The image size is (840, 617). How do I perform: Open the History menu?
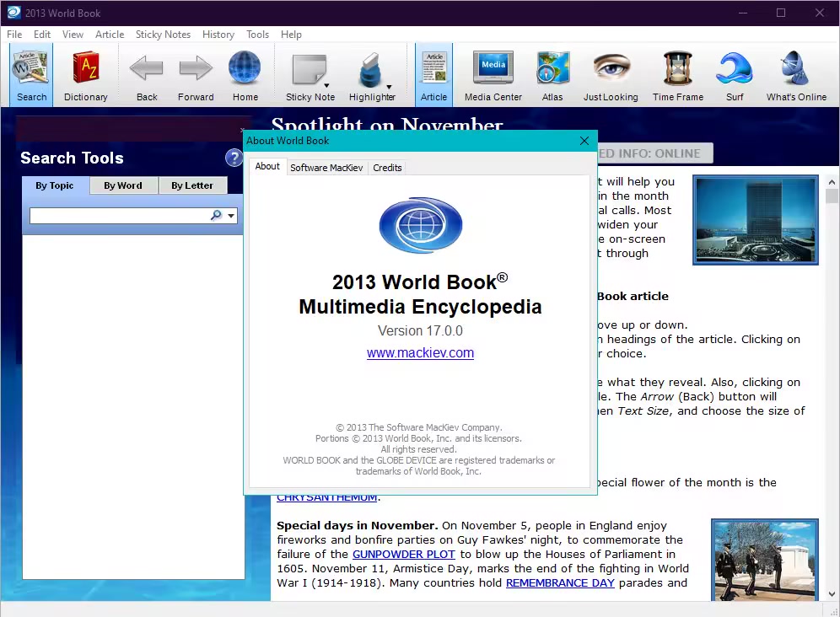[218, 35]
